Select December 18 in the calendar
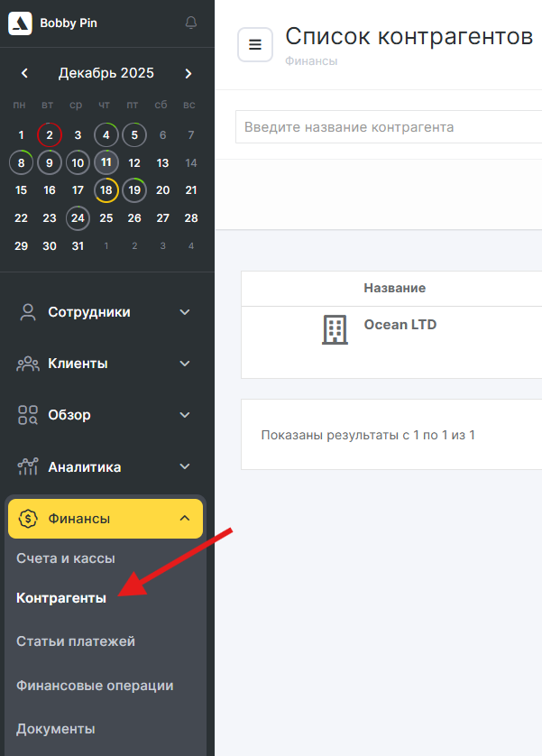The image size is (542, 756). pyautogui.click(x=106, y=190)
